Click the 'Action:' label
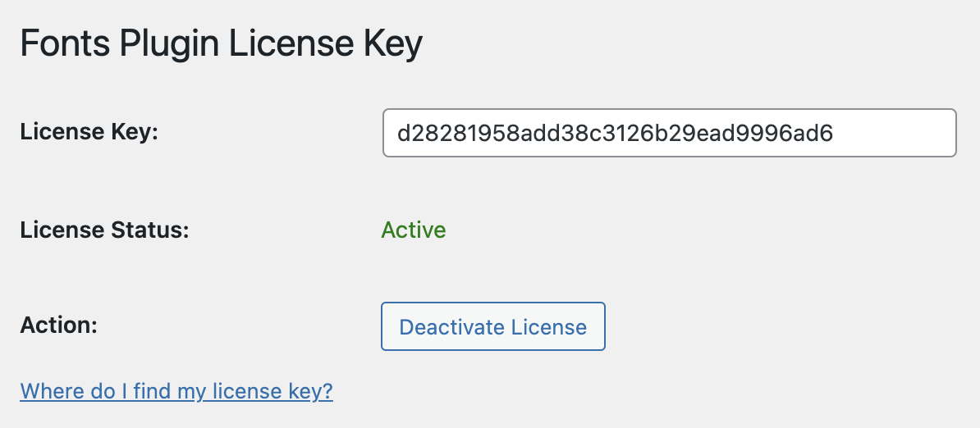This screenshot has width=980, height=428. click(59, 325)
